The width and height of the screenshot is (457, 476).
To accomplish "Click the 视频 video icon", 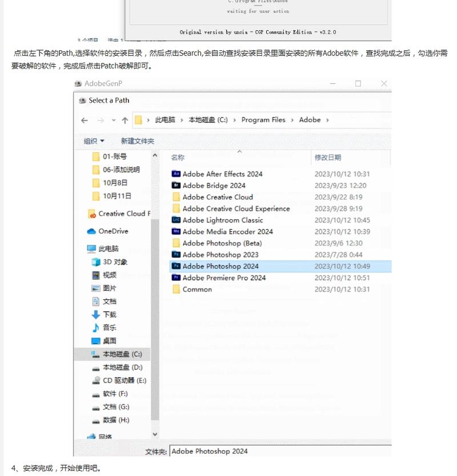I will 96,275.
